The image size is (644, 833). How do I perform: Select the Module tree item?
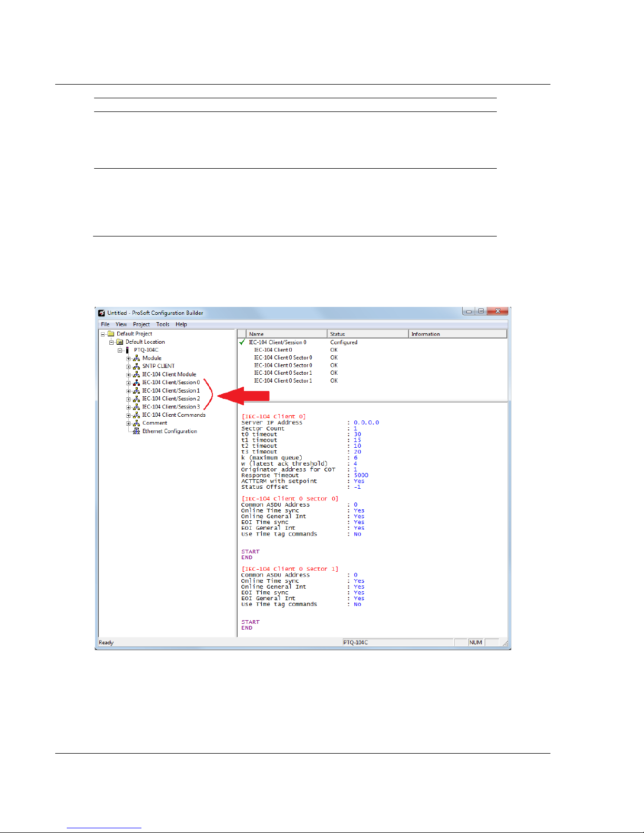click(x=152, y=358)
